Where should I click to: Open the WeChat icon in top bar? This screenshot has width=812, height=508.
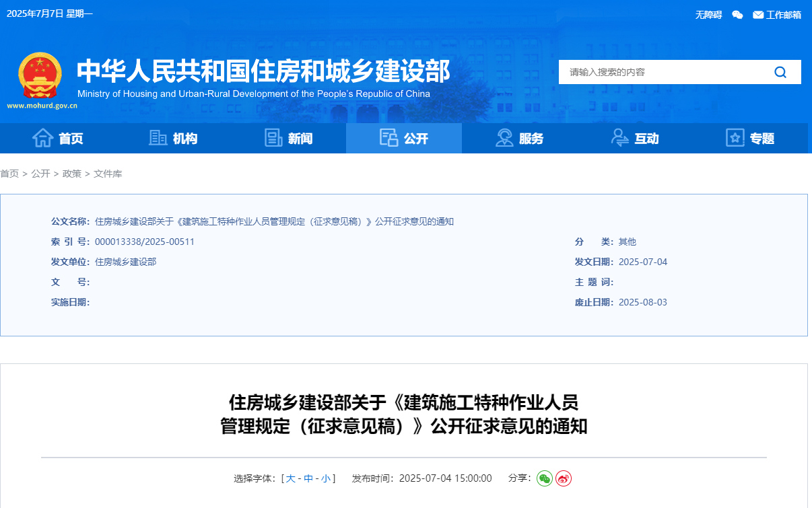point(737,15)
